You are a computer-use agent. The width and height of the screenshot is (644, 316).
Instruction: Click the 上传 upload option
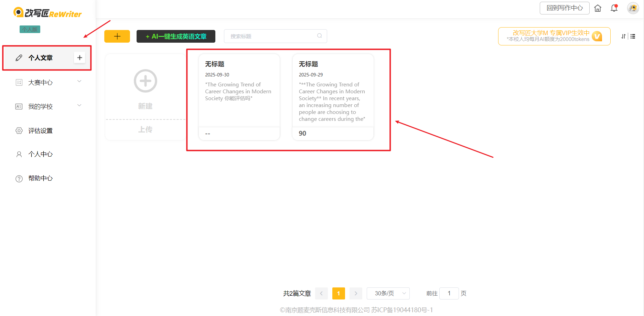point(145,130)
